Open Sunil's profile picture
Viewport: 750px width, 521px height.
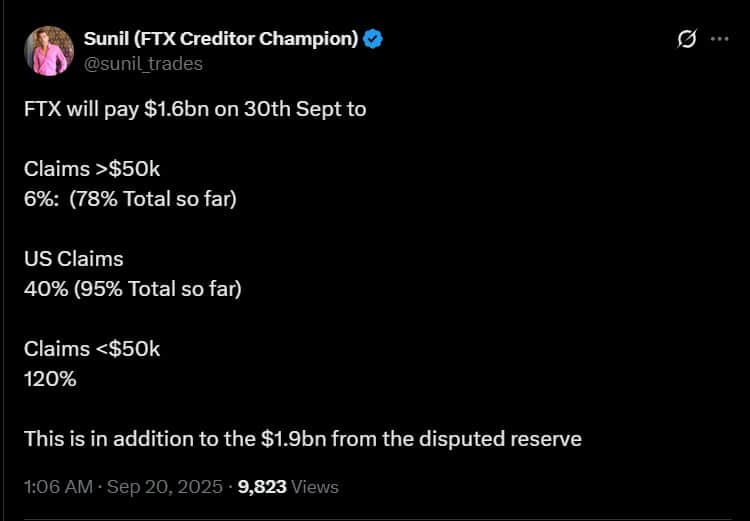click(x=49, y=51)
